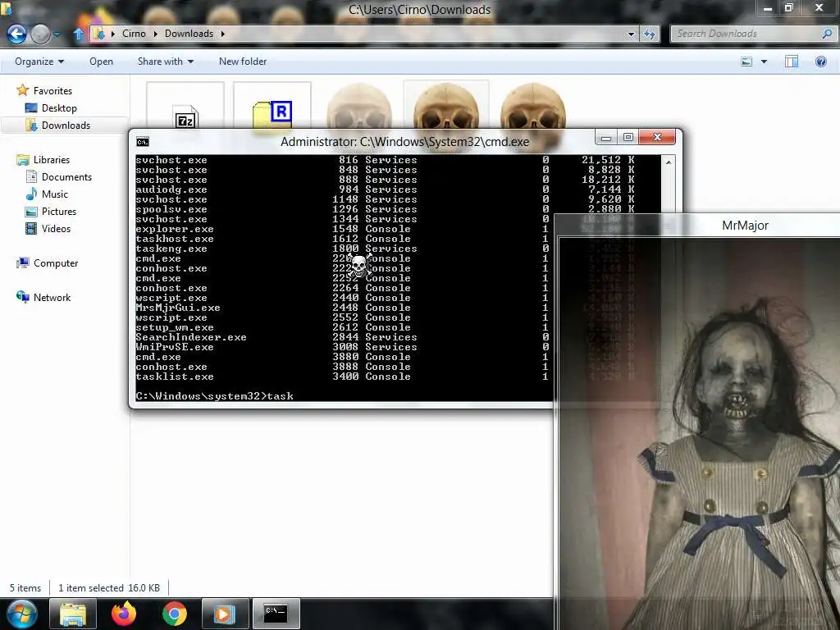The height and width of the screenshot is (630, 840).
Task: Select the folder file with R badge
Action: click(x=272, y=106)
